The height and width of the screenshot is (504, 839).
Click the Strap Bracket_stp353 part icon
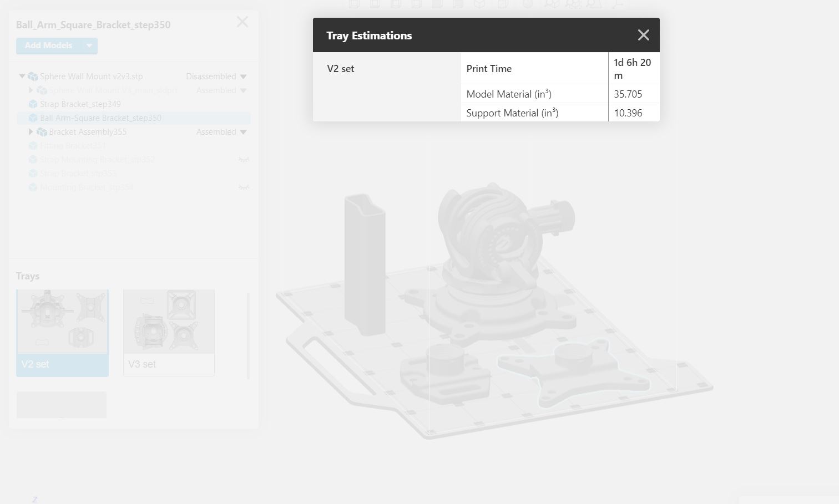click(x=33, y=174)
